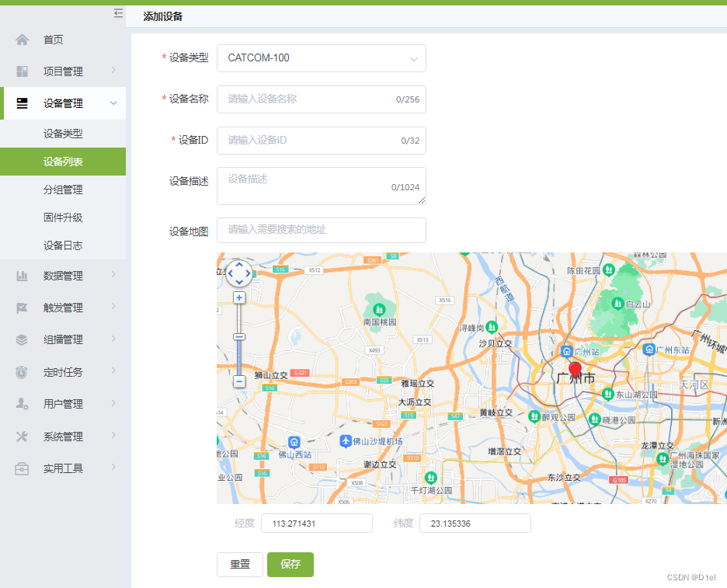Collapse 设备管理 menu chevron

tap(113, 103)
